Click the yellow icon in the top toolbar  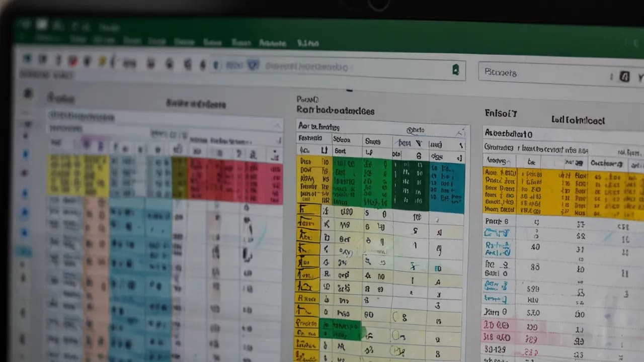tap(102, 61)
